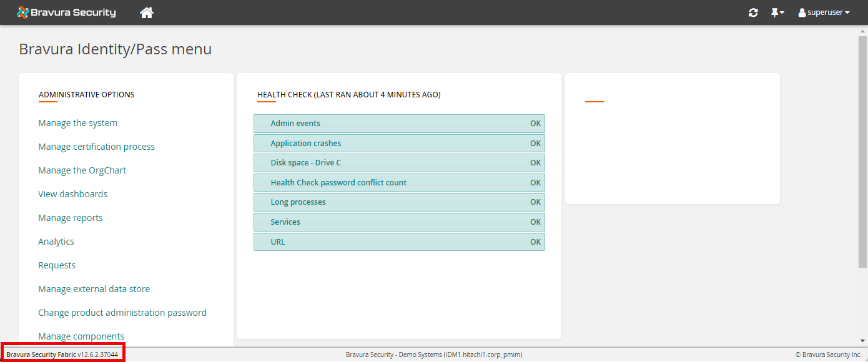Click the Bravura Security logo
The width and height of the screenshot is (868, 362).
(x=66, y=12)
